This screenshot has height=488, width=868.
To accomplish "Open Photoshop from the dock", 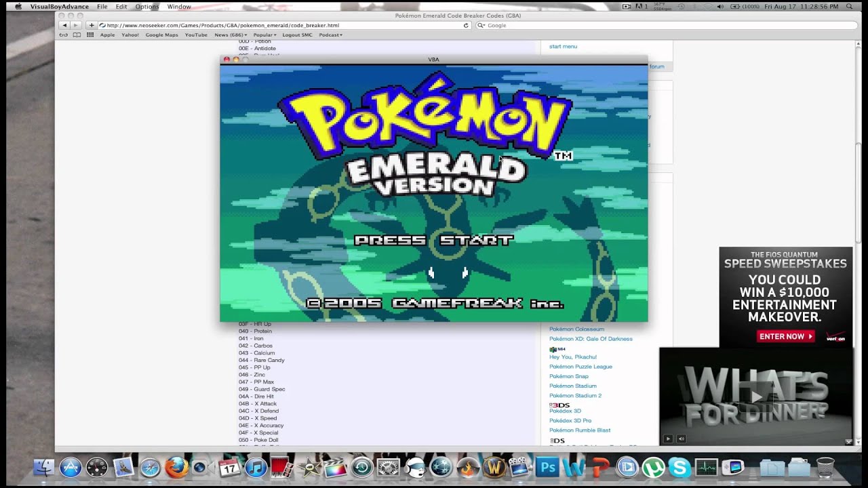I will (547, 467).
